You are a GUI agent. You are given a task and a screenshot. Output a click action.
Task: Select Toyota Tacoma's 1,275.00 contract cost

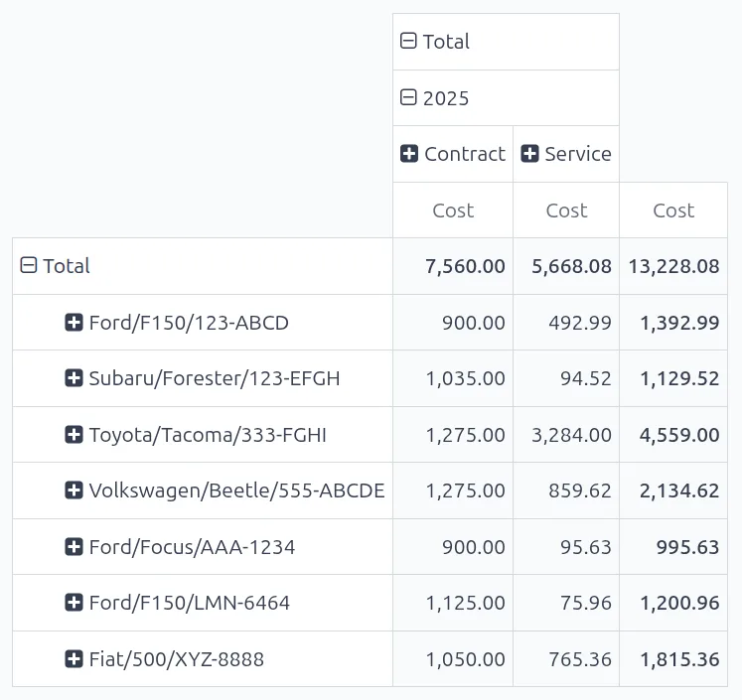[453, 435]
